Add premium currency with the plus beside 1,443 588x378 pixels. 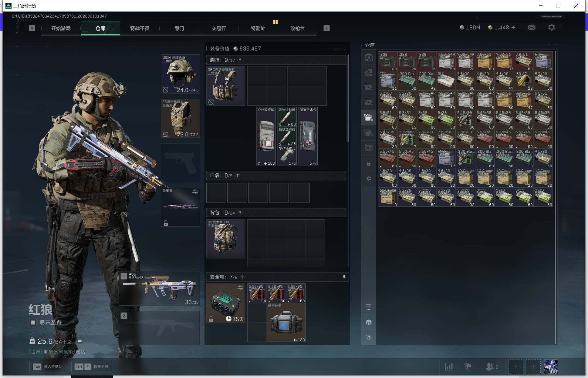[x=513, y=28]
